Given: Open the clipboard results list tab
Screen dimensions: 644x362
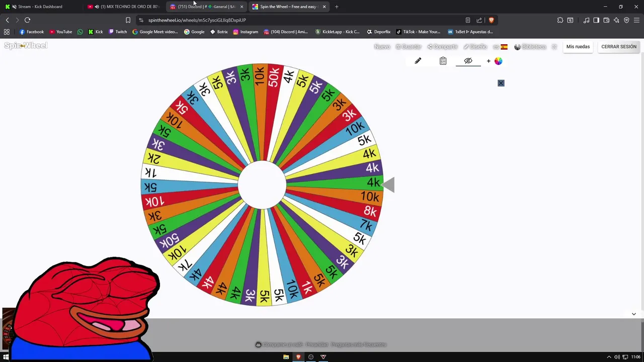Looking at the screenshot, I should [x=443, y=61].
